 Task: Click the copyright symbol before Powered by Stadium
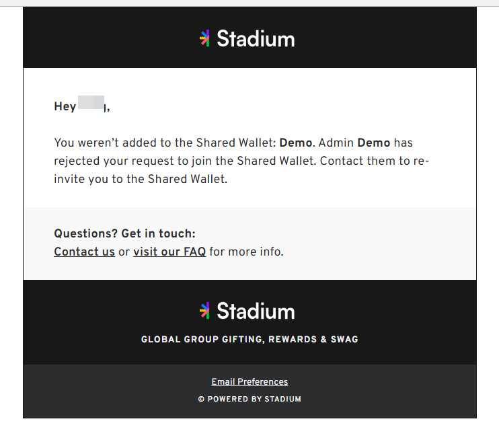(201, 400)
